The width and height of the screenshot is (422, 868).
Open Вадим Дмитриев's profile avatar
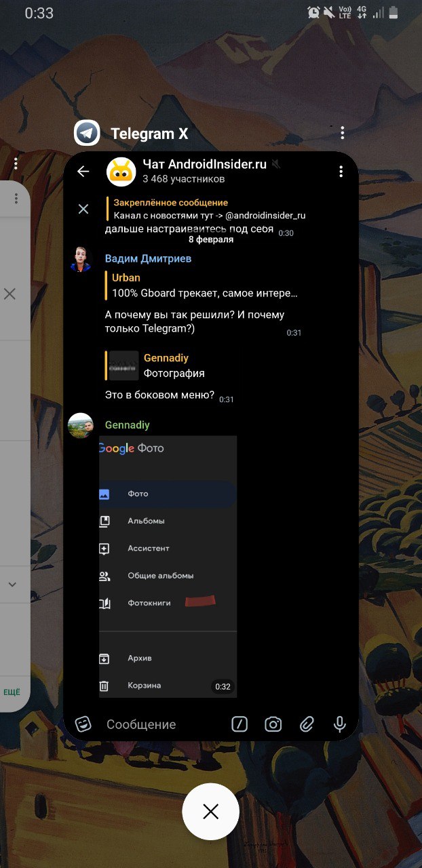click(81, 259)
